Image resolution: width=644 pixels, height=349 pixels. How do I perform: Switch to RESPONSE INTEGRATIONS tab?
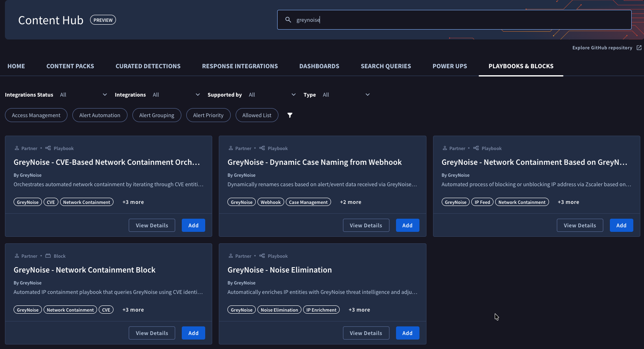(240, 66)
